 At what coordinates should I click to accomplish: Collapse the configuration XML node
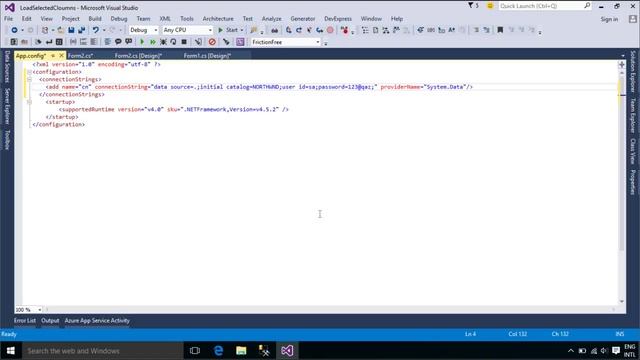tap(29, 72)
